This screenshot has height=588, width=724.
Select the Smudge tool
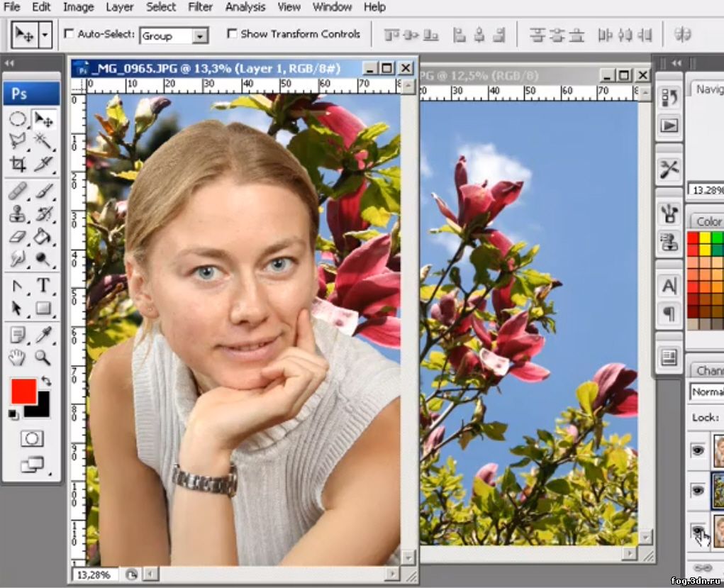point(18,259)
